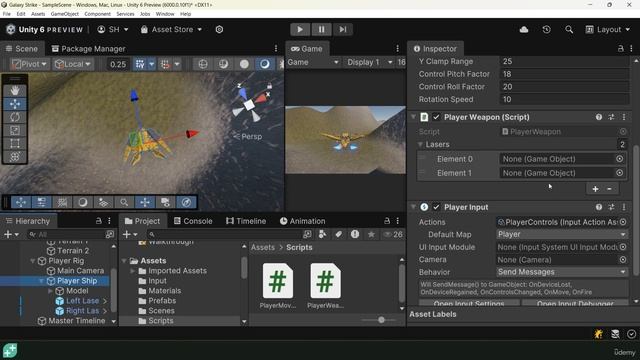Open the settings gear beside Asset Store

pyautogui.click(x=219, y=29)
